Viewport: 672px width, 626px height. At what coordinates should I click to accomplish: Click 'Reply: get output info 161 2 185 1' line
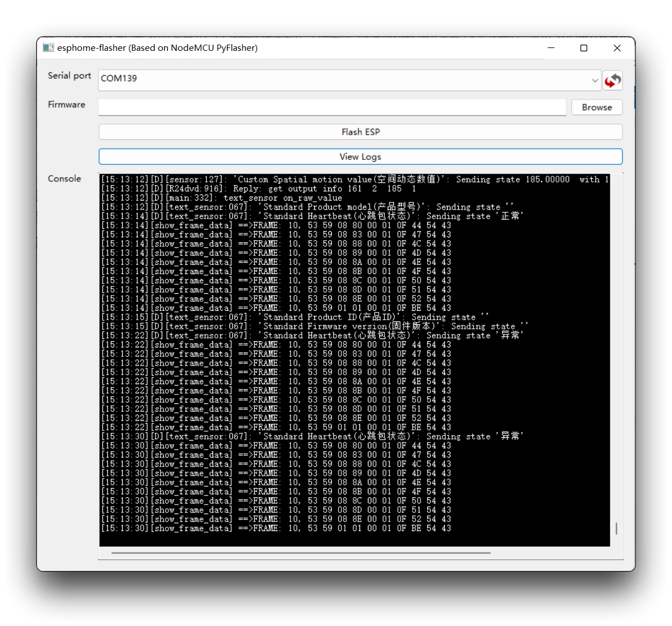(258, 189)
